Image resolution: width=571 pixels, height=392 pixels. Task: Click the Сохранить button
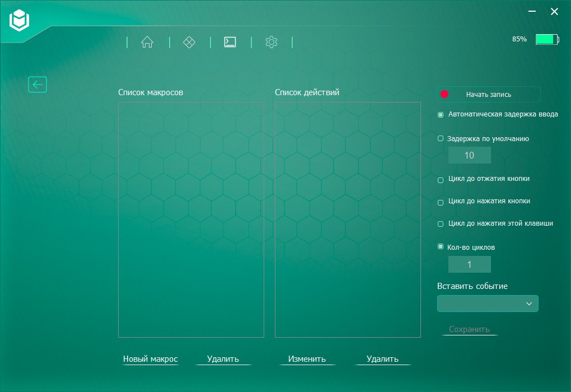point(469,329)
